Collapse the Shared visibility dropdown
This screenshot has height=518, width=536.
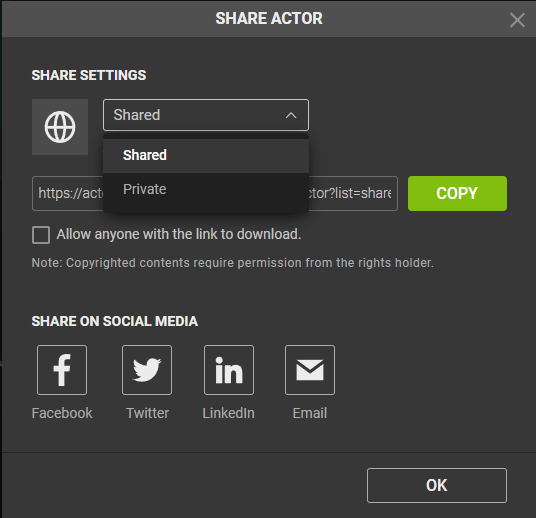pyautogui.click(x=206, y=115)
